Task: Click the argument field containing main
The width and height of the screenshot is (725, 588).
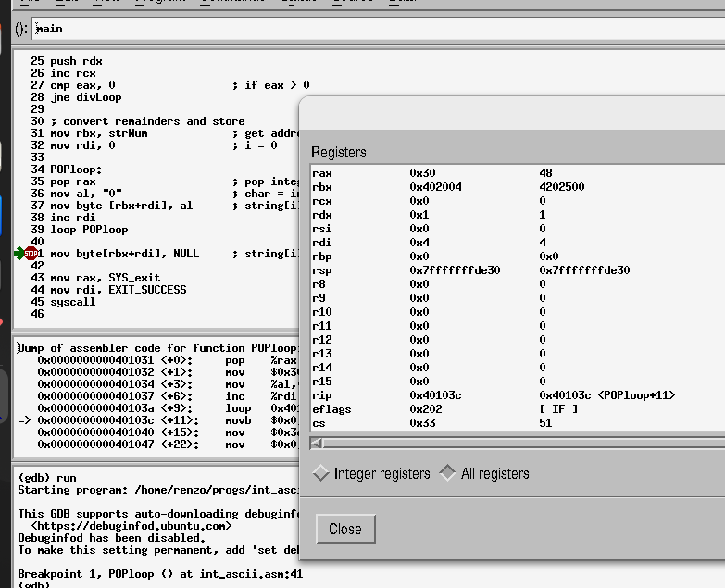Action: pos(378,29)
